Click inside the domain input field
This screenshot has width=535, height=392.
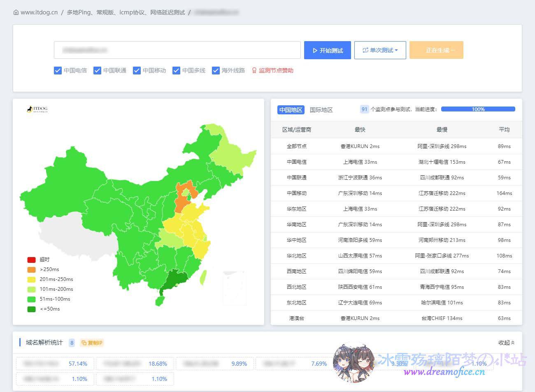pyautogui.click(x=177, y=50)
